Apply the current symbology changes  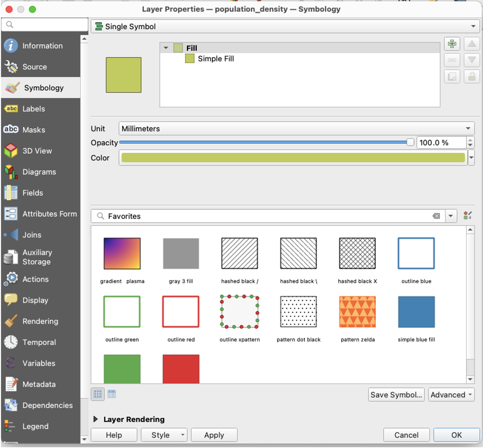click(x=214, y=435)
